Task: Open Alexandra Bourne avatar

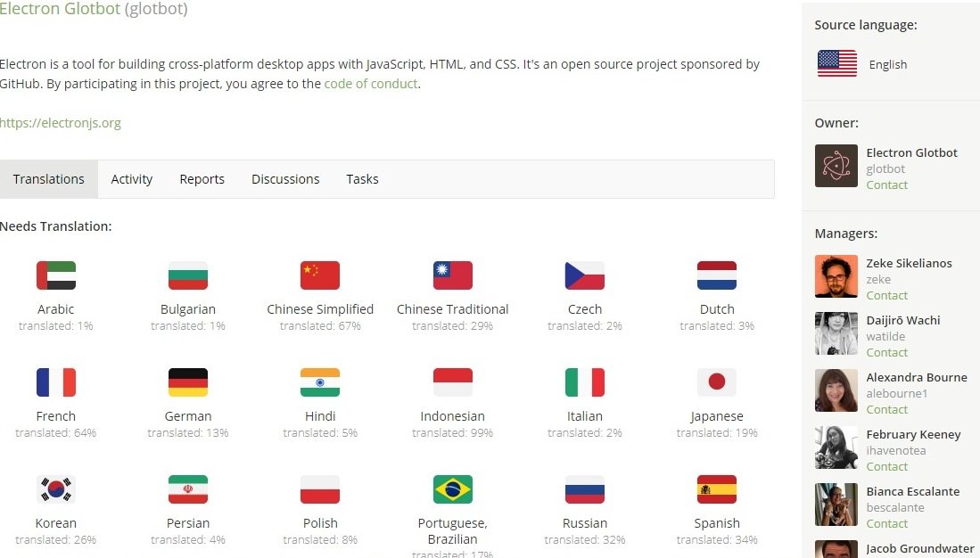Action: (x=836, y=390)
